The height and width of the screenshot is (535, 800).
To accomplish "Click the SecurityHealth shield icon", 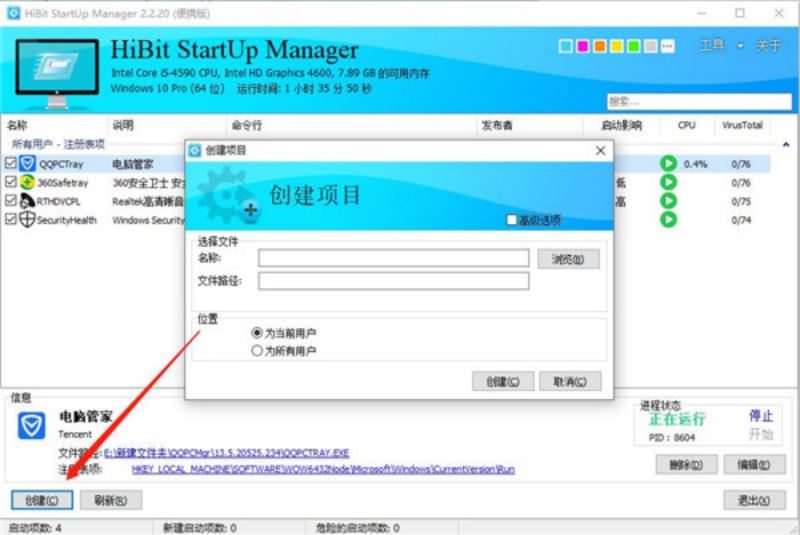I will (x=27, y=219).
